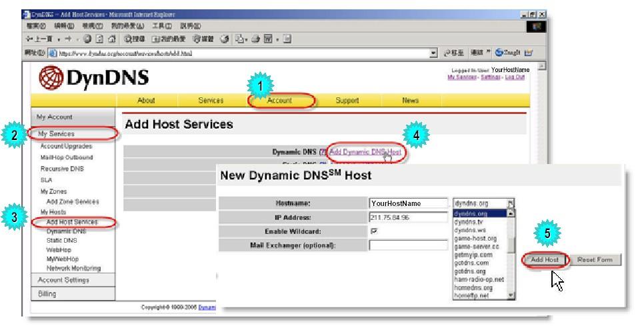Click the Go button beside address bar

point(453,53)
